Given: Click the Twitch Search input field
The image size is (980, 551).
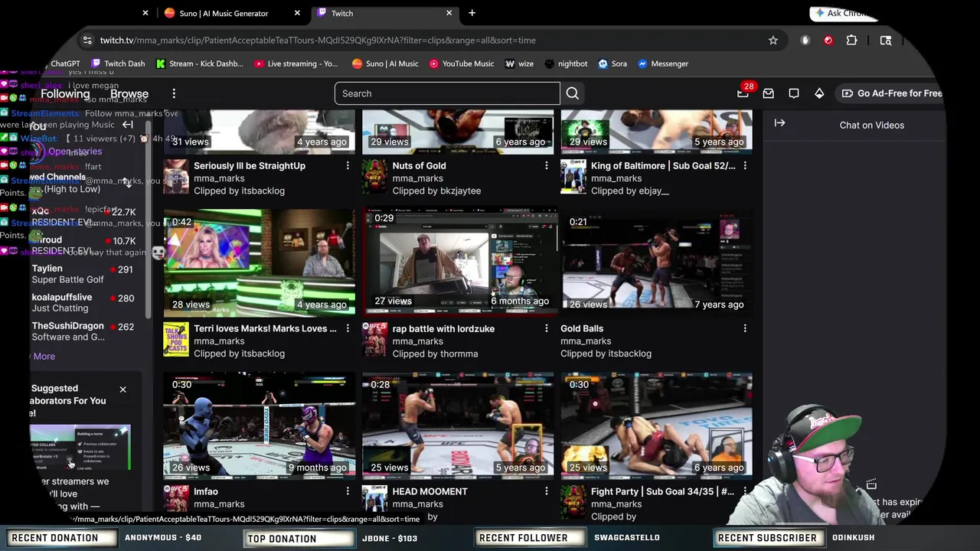Looking at the screenshot, I should (x=447, y=93).
